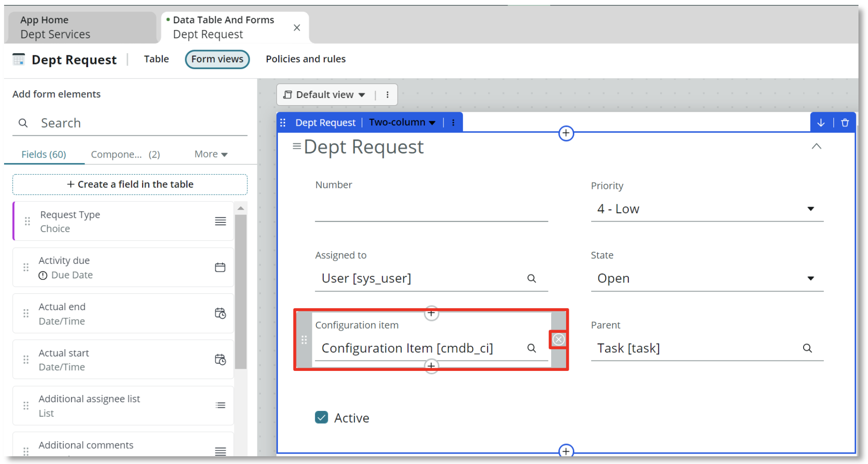Add a section below using bottom plus
Image resolution: width=868 pixels, height=464 pixels.
click(x=566, y=451)
